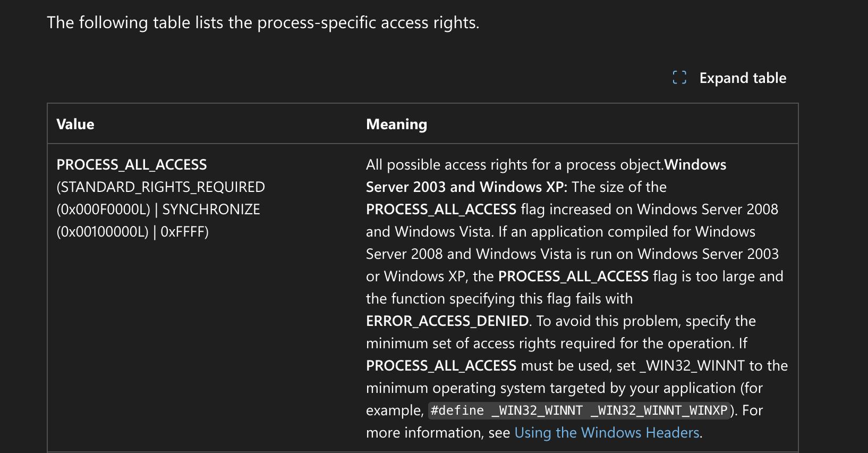The image size is (868, 453).
Task: Click the "All possible access rights" sentence
Action: (x=514, y=165)
